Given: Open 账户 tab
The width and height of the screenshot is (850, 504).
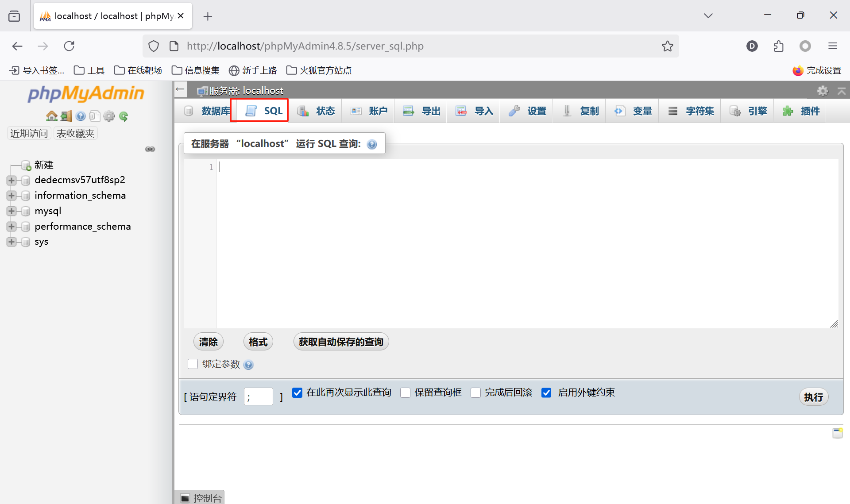Looking at the screenshot, I should click(368, 111).
